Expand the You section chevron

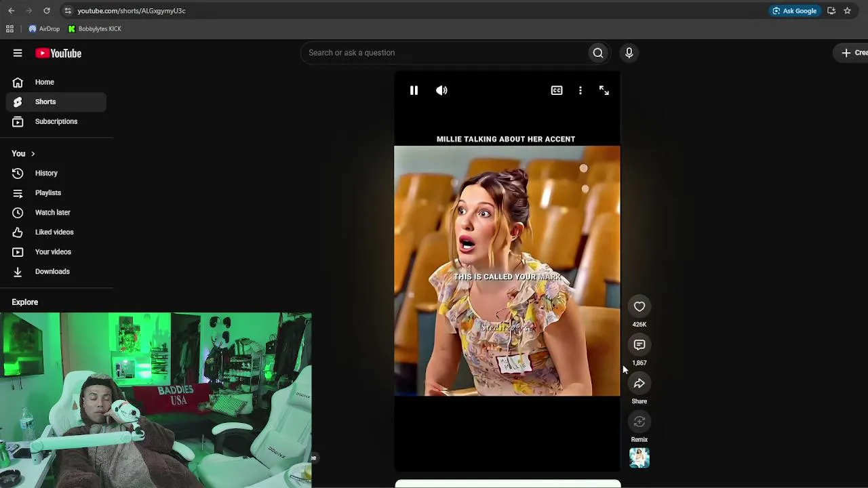tap(33, 154)
